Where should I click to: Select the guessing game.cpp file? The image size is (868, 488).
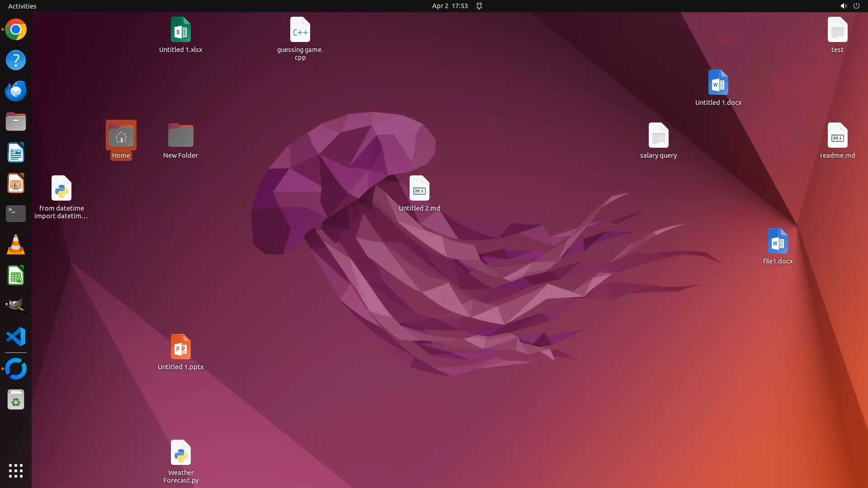[300, 30]
